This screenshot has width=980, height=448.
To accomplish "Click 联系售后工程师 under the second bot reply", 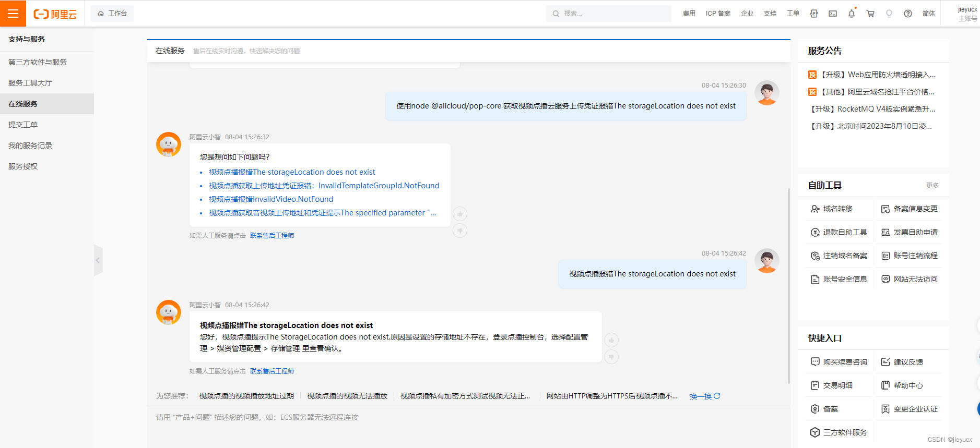I will (x=272, y=371).
